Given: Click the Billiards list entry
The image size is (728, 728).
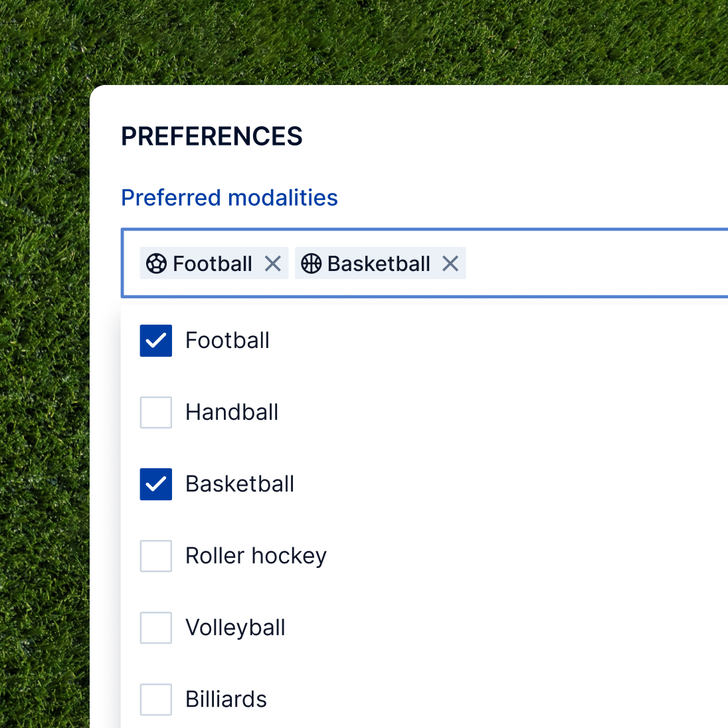Looking at the screenshot, I should [x=226, y=699].
